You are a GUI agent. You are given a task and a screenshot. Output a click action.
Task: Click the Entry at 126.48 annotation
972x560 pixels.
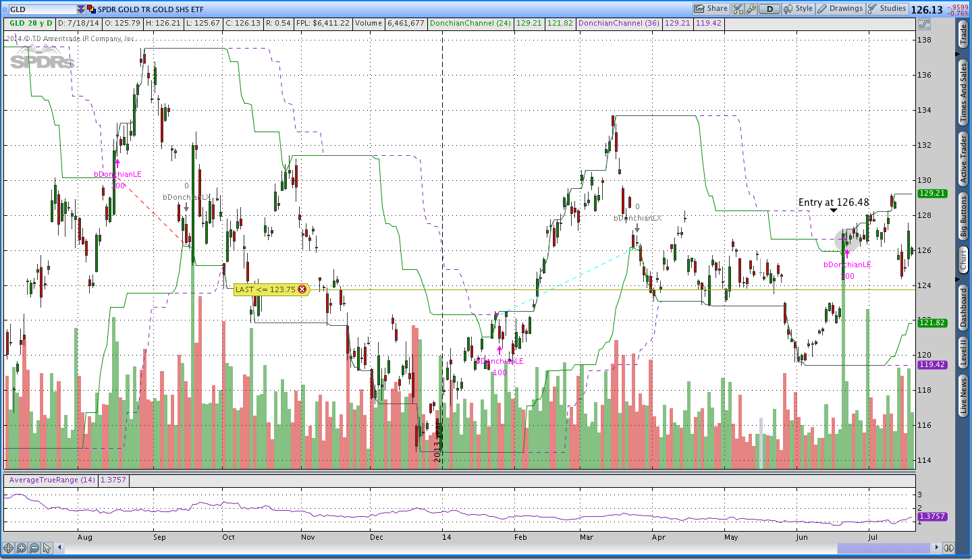[834, 202]
